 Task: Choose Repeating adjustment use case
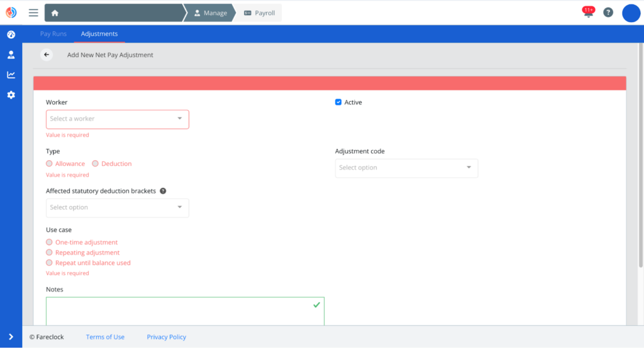click(49, 253)
